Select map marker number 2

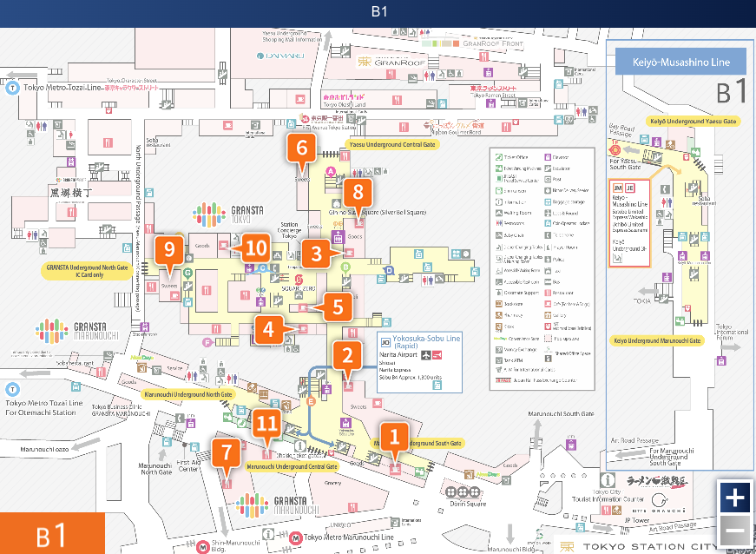(348, 355)
